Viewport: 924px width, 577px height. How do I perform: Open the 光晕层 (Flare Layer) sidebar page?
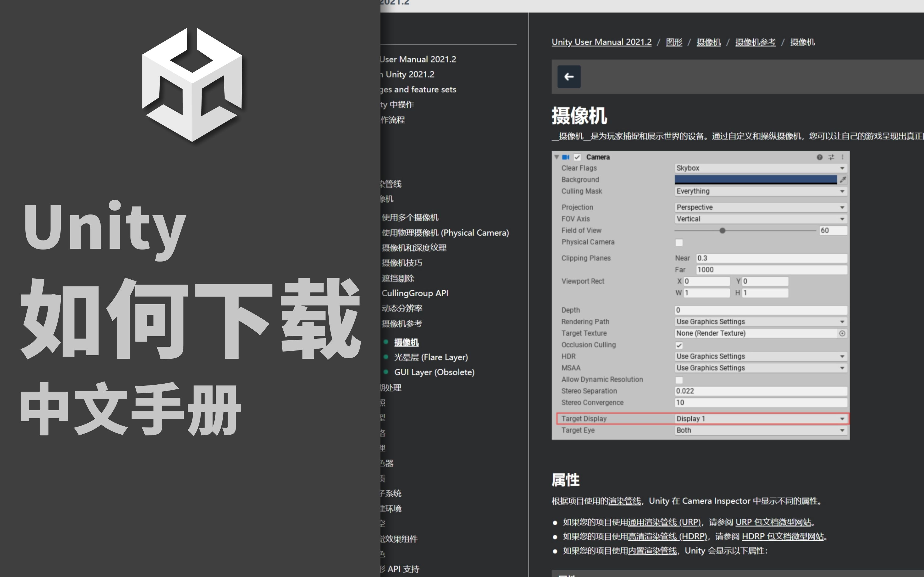click(x=431, y=357)
